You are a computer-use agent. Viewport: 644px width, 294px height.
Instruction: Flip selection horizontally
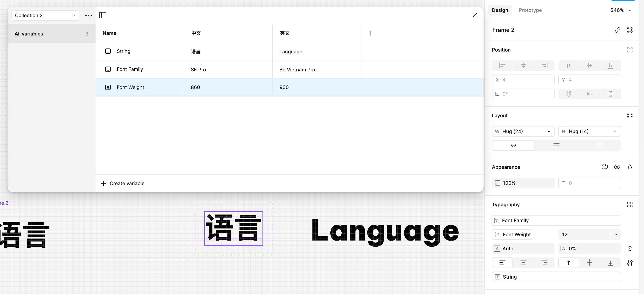[x=590, y=94]
